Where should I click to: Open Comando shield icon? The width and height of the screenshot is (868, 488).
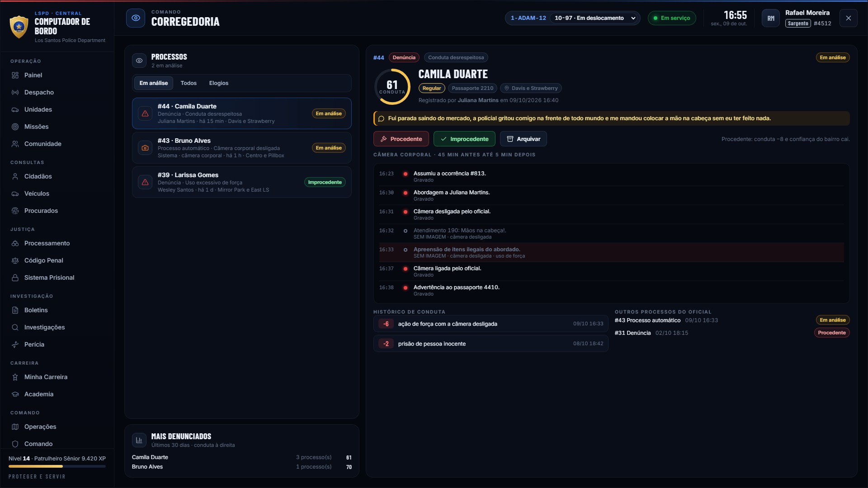[15, 444]
